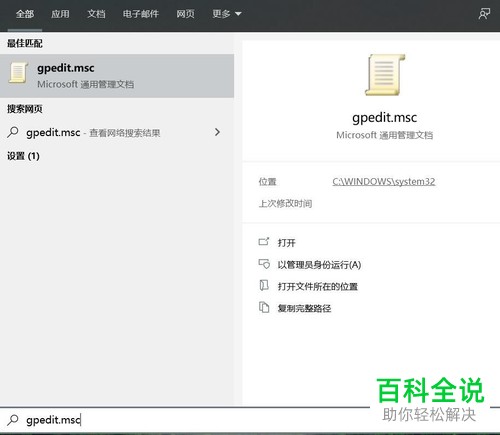Open the C:\WINDOWS\system32 location link
The width and height of the screenshot is (500, 435).
[x=384, y=182]
